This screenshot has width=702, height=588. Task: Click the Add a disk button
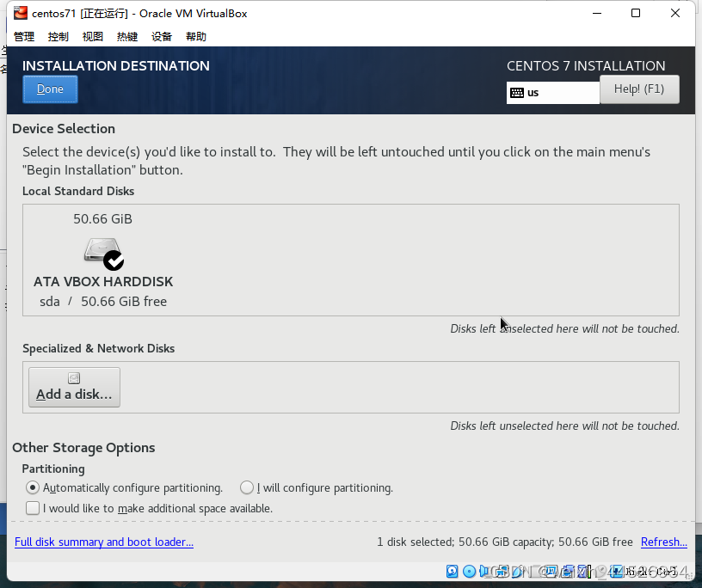pyautogui.click(x=74, y=387)
